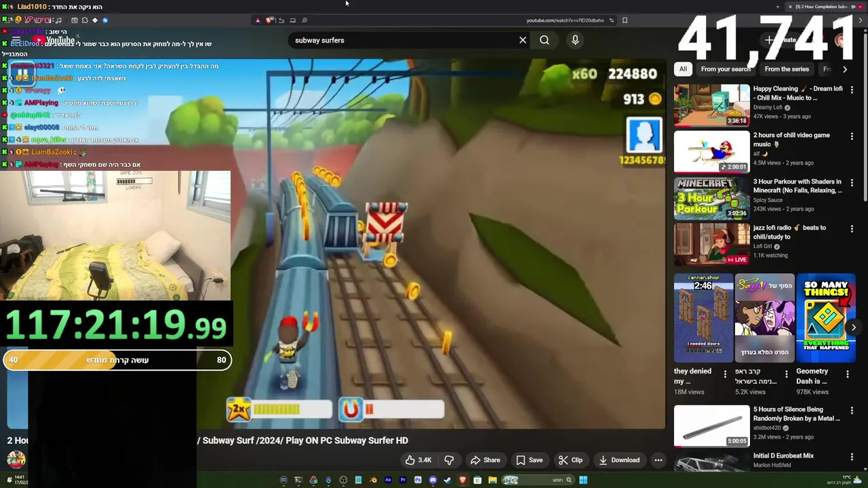The height and width of the screenshot is (488, 868).
Task: Open the Happy Cleaning Dream lofi thumbnail
Action: pos(711,105)
